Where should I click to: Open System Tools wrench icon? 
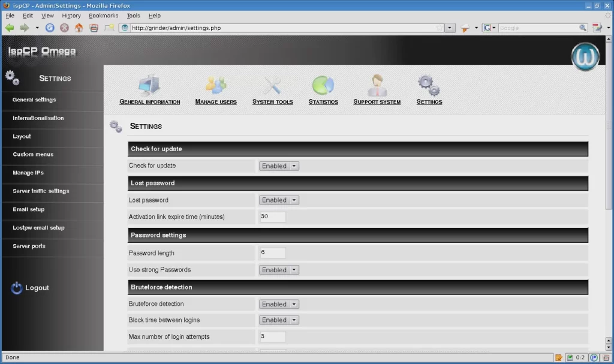coord(272,85)
